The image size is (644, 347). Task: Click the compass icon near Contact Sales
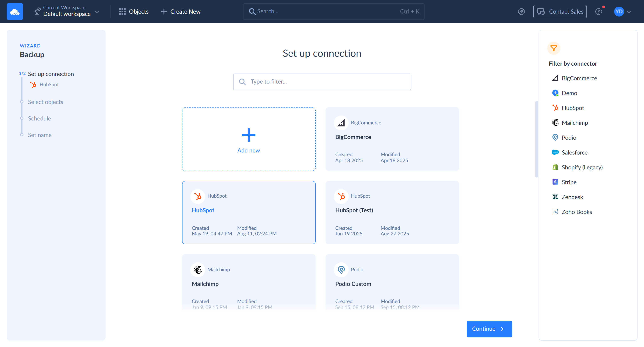coord(521,12)
